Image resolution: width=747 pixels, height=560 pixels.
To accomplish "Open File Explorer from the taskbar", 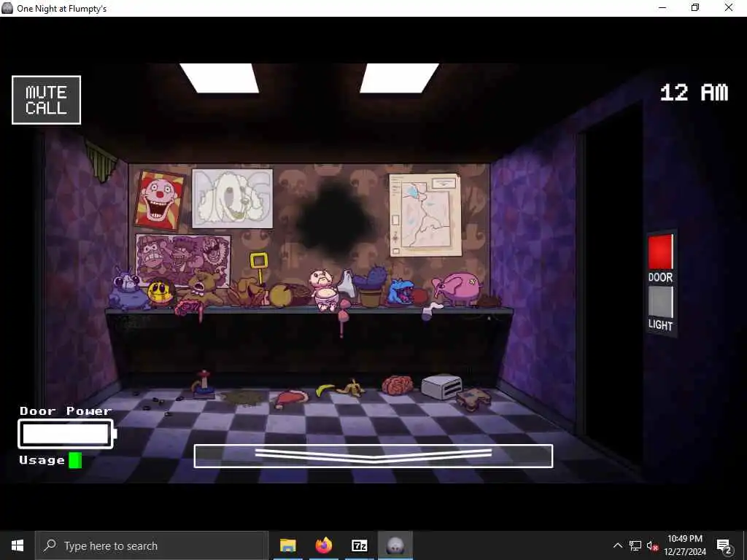I will 287,545.
